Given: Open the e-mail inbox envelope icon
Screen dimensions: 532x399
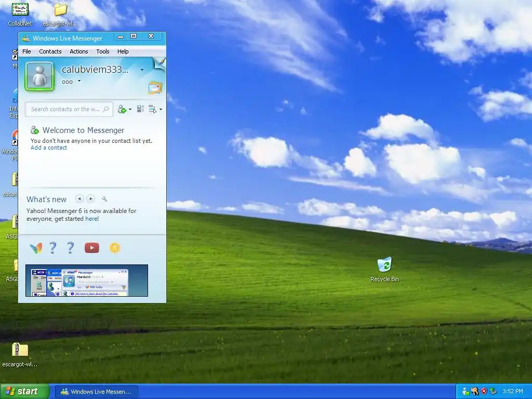Looking at the screenshot, I should tap(155, 88).
